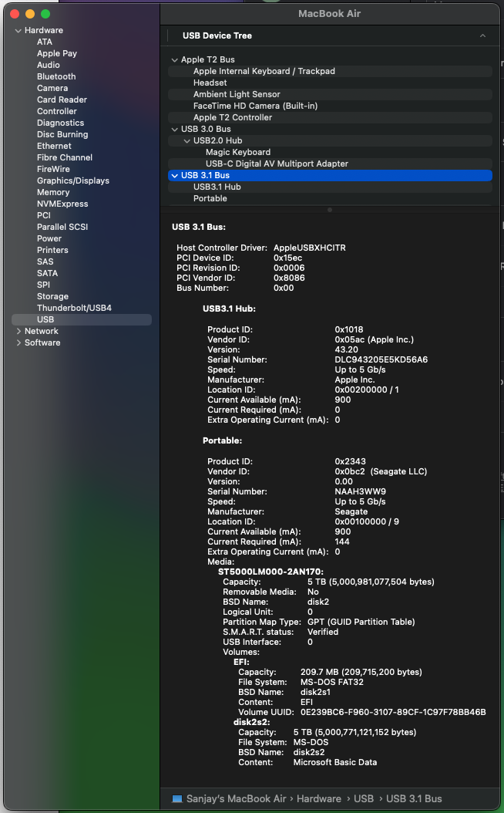This screenshot has height=813, width=504.
Task: Click the GPT (GUID Partition Table) value
Action: click(x=361, y=622)
